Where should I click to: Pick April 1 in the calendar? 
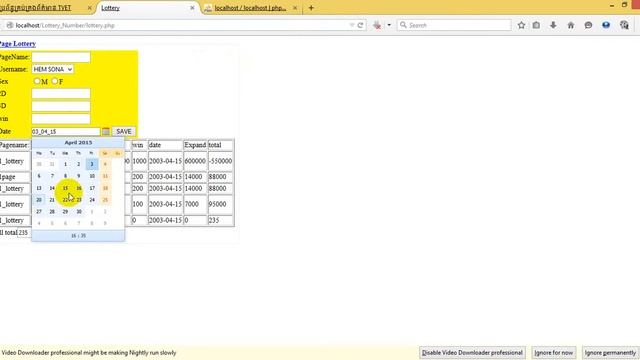point(65,164)
